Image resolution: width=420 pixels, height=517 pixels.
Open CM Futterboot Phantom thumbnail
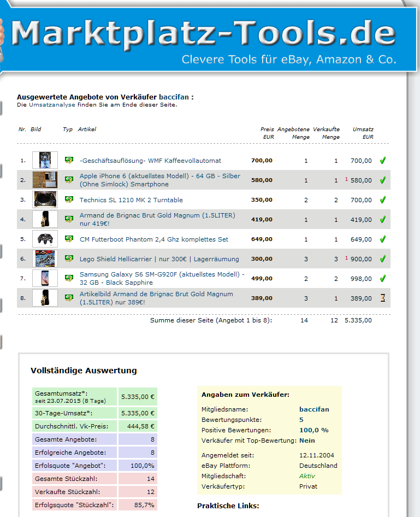pos(45,239)
